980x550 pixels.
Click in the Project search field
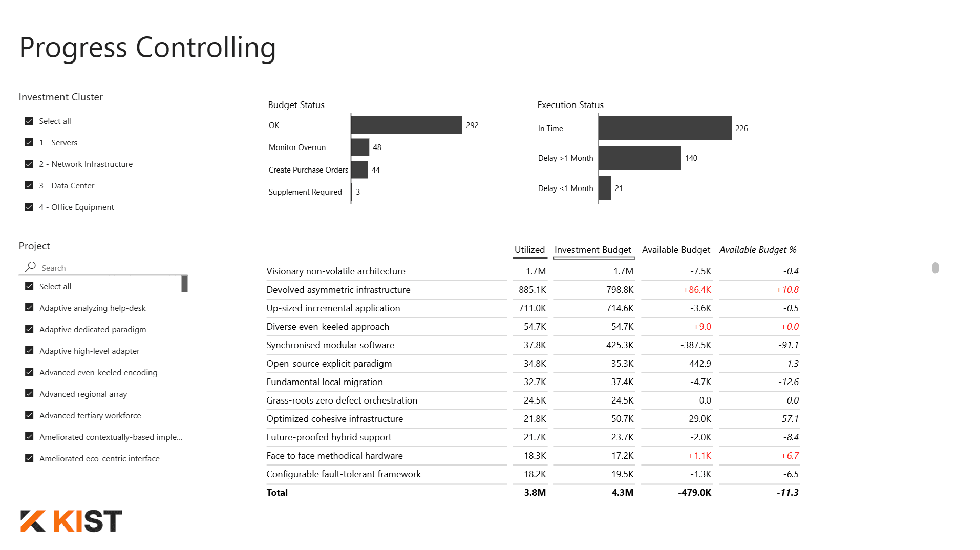pyautogui.click(x=108, y=268)
